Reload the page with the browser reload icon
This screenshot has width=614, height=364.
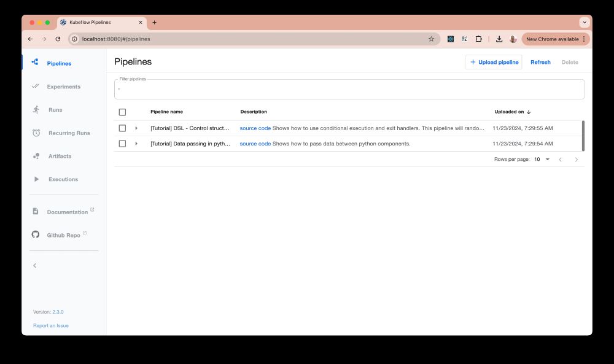pos(58,39)
